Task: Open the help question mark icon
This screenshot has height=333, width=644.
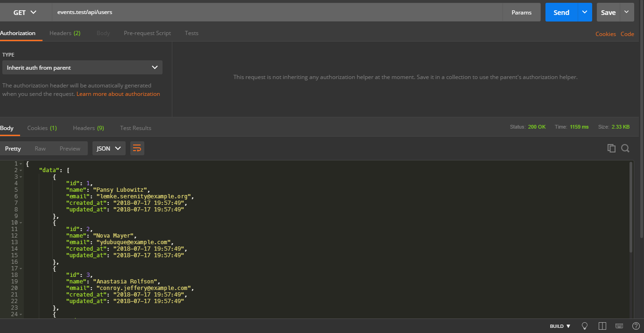Action: pyautogui.click(x=636, y=326)
